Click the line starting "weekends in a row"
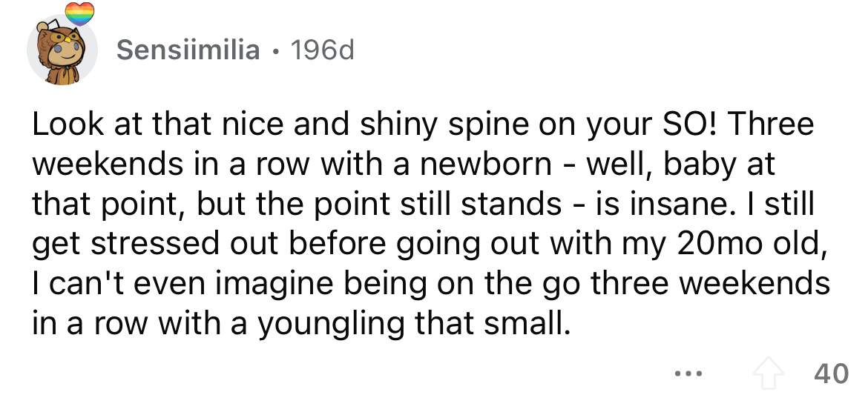This screenshot has height=395, width=868. point(403,164)
